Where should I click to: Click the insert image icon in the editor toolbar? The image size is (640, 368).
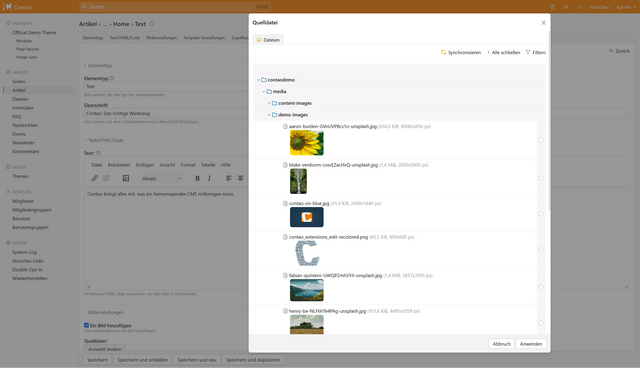126,178
